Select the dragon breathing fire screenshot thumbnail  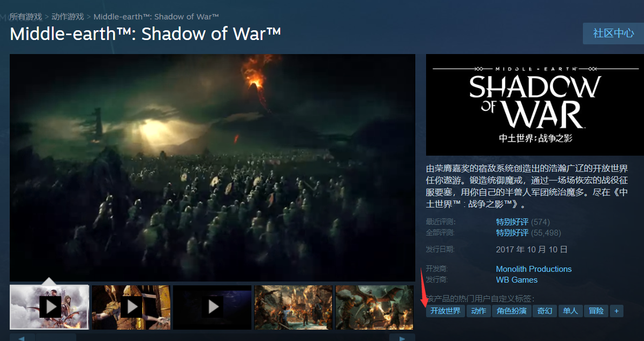[375, 307]
